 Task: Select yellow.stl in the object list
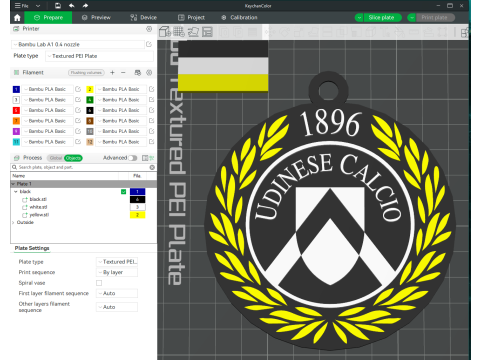coord(39,215)
